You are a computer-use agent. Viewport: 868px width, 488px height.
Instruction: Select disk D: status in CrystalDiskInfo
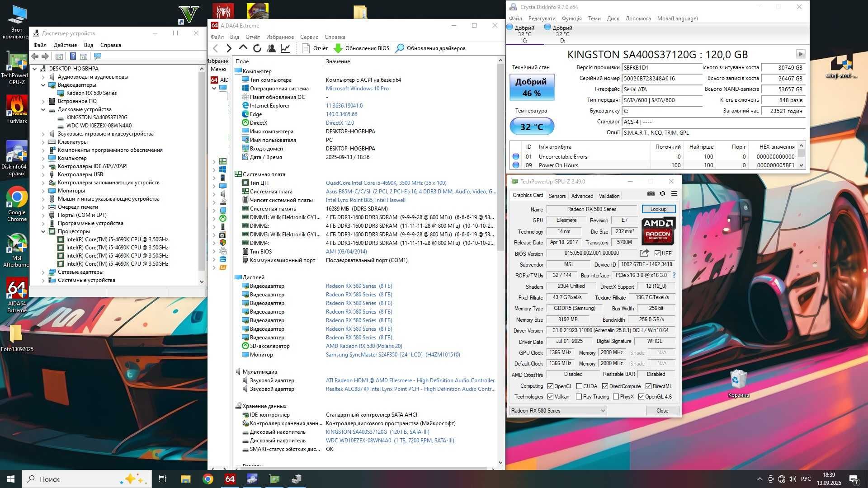click(x=559, y=34)
